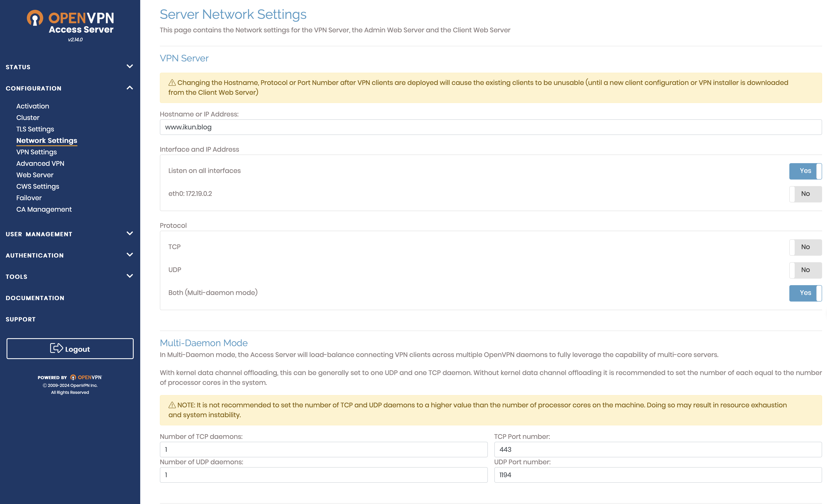Enable the TCP protocol switch
The image size is (827, 504).
[x=805, y=247]
